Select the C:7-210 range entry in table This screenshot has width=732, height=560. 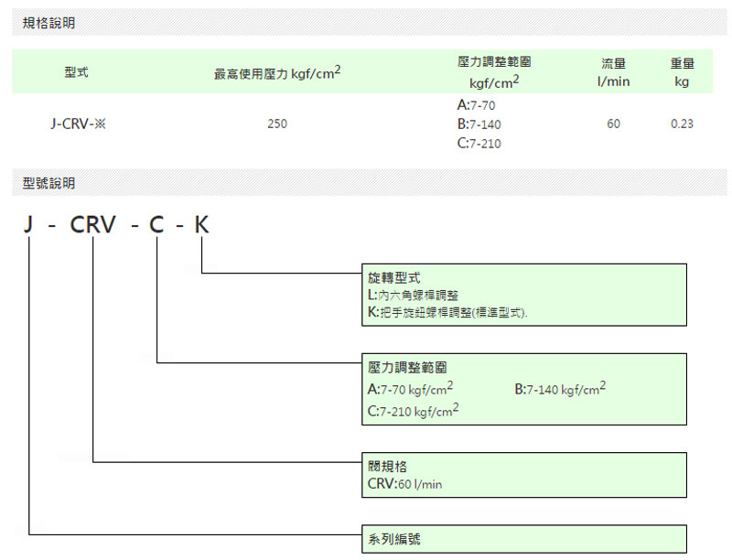479,144
